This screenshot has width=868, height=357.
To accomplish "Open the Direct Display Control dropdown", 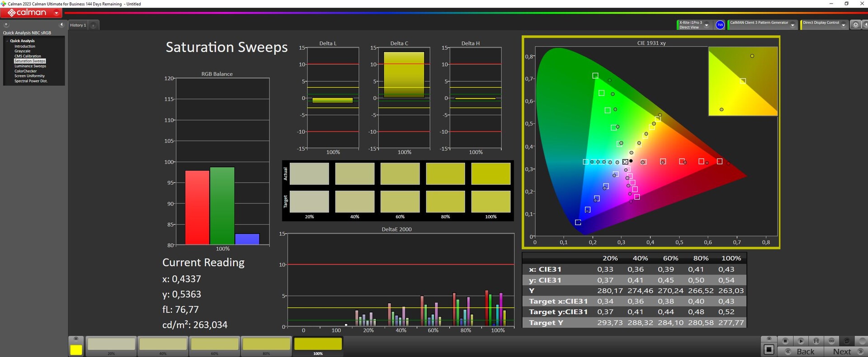I will (x=843, y=25).
